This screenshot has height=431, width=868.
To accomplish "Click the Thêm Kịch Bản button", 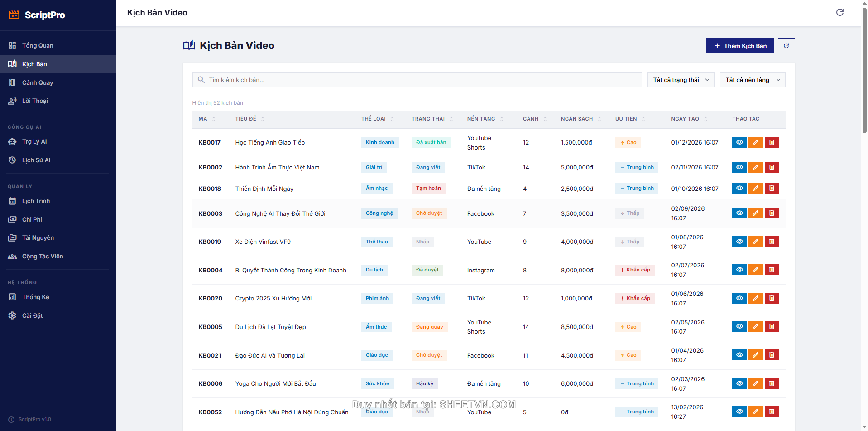I will click(739, 46).
